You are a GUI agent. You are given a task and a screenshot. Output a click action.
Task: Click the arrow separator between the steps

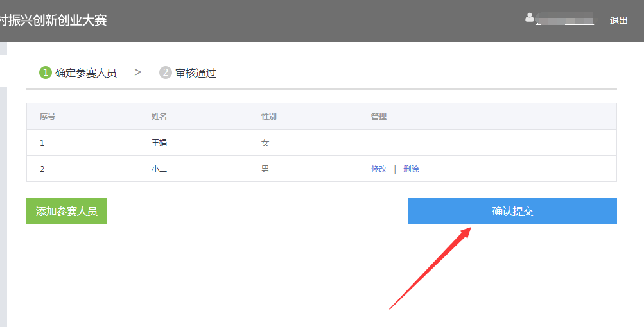point(137,72)
